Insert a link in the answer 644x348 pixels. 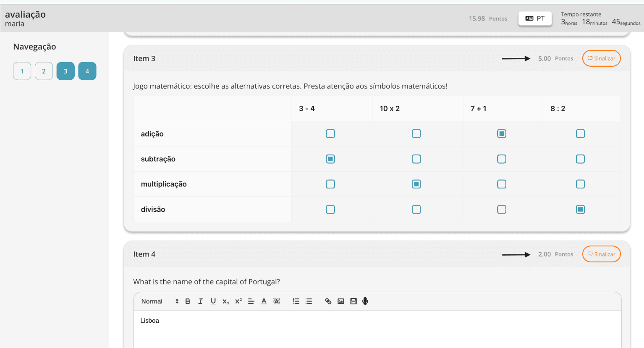[x=328, y=301]
